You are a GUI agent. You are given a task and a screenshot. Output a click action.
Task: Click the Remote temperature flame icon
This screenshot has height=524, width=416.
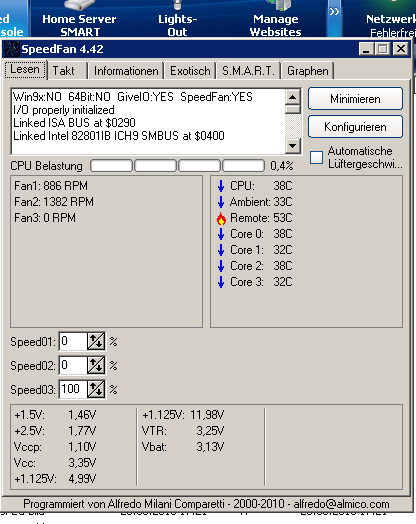click(x=221, y=218)
